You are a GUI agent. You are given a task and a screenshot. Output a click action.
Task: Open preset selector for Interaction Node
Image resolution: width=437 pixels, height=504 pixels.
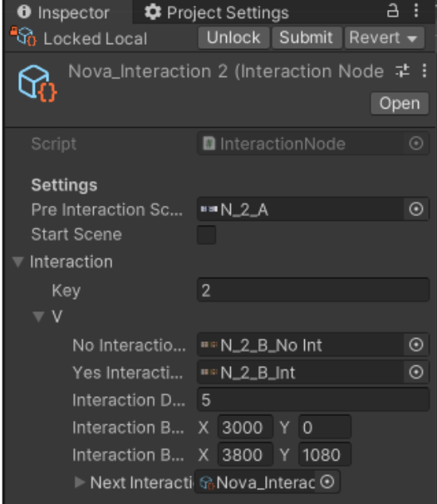tap(402, 71)
